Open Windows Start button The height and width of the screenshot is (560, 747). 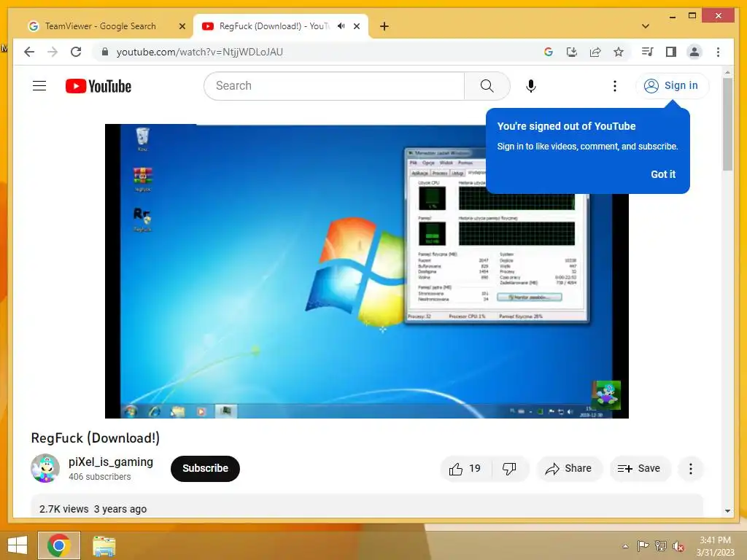[x=18, y=545]
